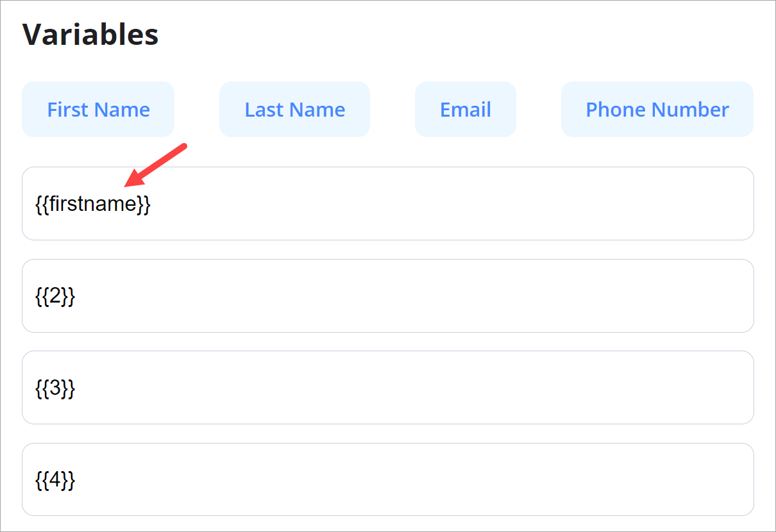Click the {{2}} variable input field
776x532 pixels.
tap(387, 295)
